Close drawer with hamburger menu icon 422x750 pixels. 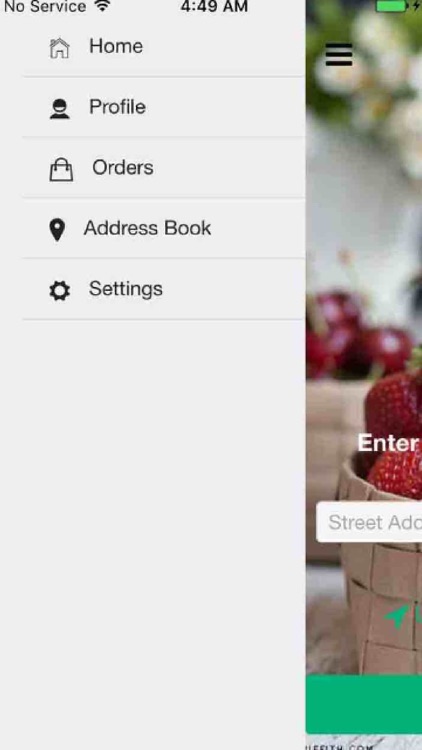(x=339, y=55)
